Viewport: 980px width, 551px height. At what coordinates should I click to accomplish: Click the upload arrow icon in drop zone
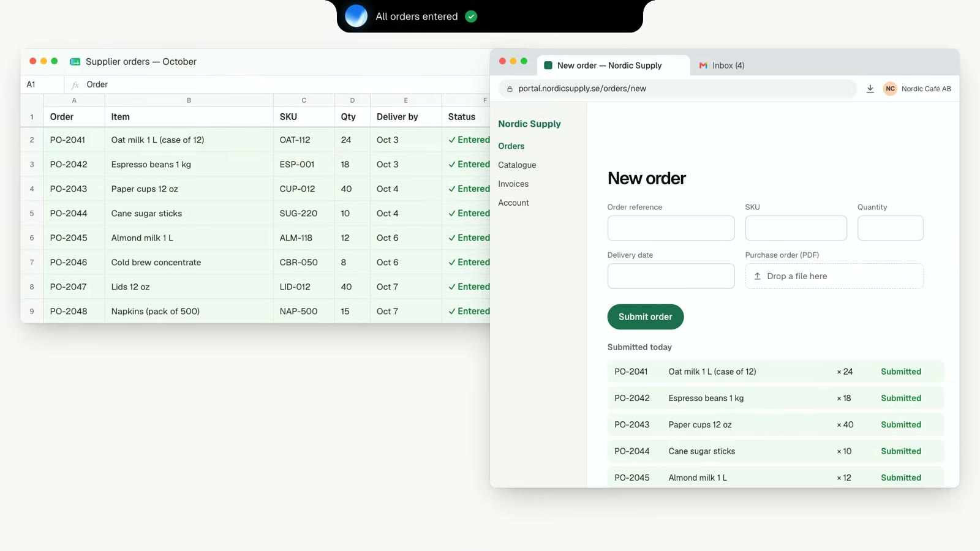click(757, 276)
